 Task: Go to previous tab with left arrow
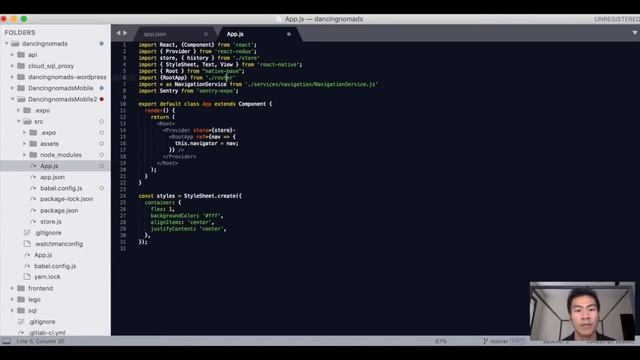coord(118,33)
